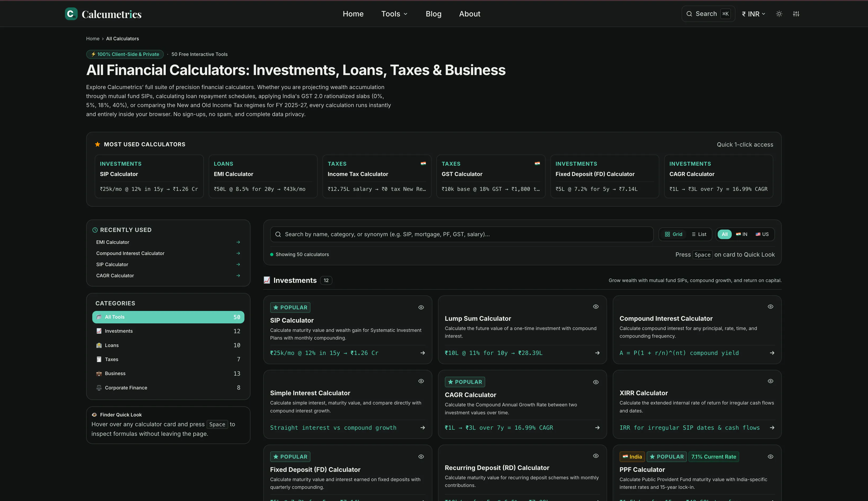
Task: Open the Lump Sum Calculator card title
Action: (477, 319)
